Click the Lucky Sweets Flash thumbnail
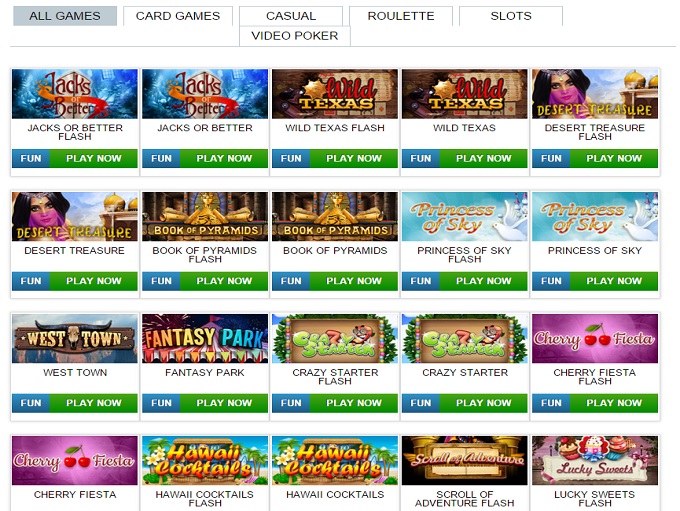Viewport: 680px width, 511px height. tap(595, 461)
